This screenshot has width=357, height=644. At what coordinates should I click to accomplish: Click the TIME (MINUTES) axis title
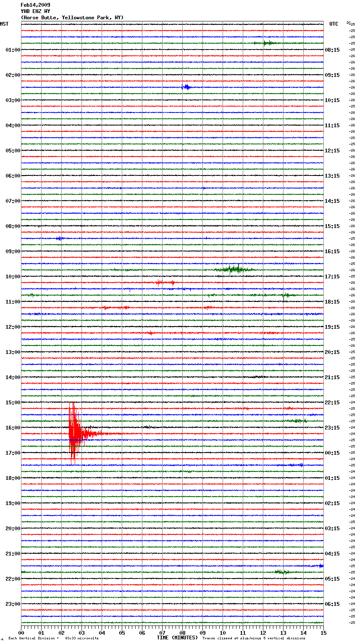click(x=177, y=638)
